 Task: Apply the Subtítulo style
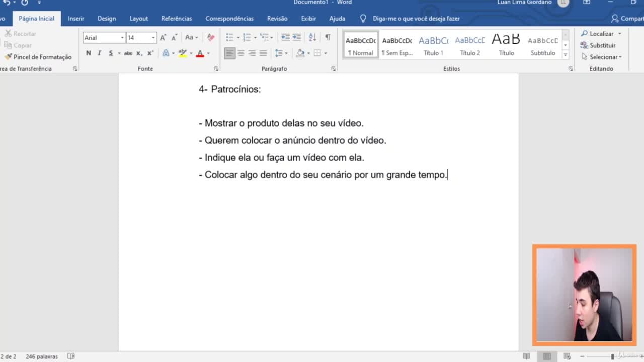[x=543, y=45]
